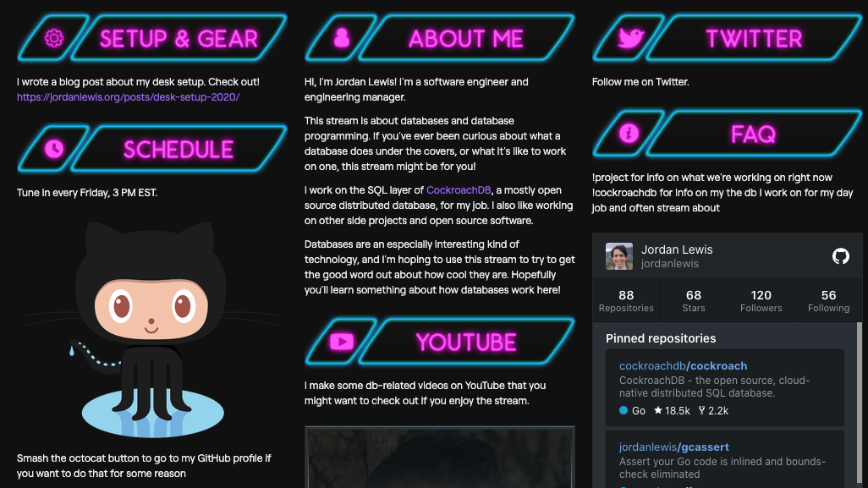Click the YouTube video preview thumbnail
Screen dimensions: 868x488
tap(440, 458)
